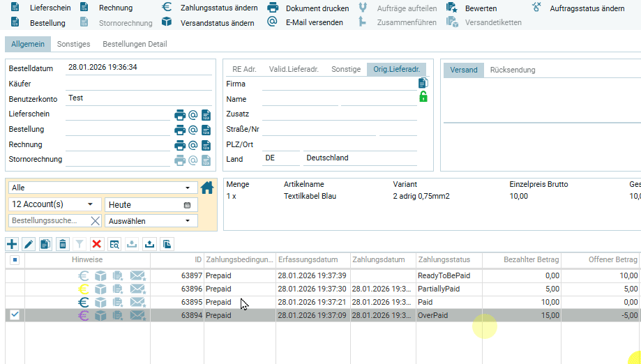The width and height of the screenshot is (641, 364).
Task: Switch to the Bestellungen Detail tab
Action: click(135, 44)
